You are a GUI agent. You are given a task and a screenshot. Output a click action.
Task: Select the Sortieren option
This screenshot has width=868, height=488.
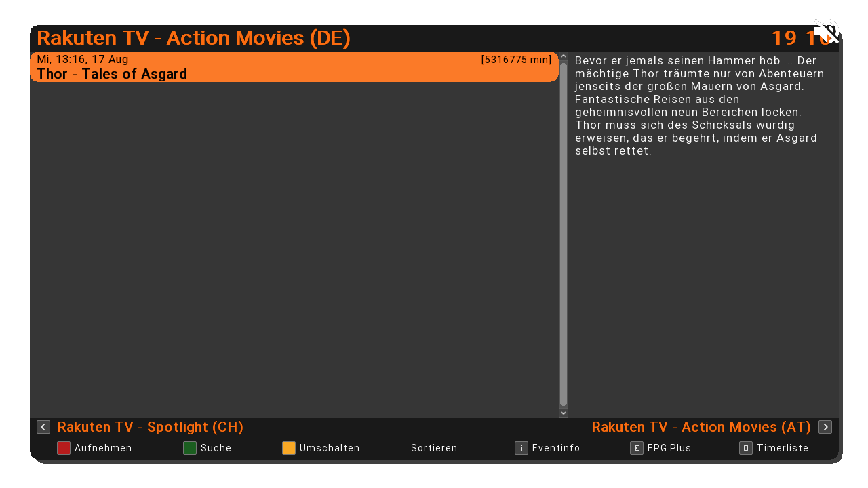point(434,448)
